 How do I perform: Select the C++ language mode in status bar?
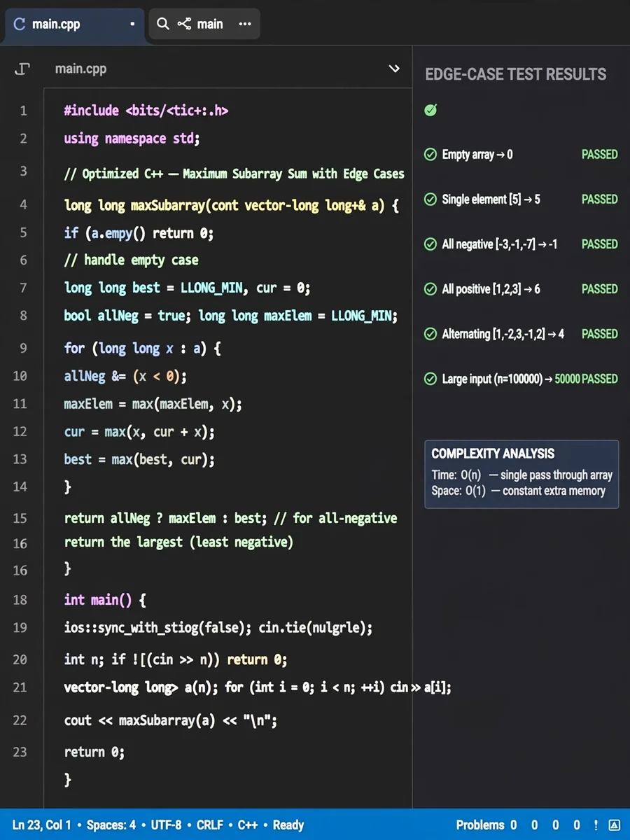pos(248,825)
